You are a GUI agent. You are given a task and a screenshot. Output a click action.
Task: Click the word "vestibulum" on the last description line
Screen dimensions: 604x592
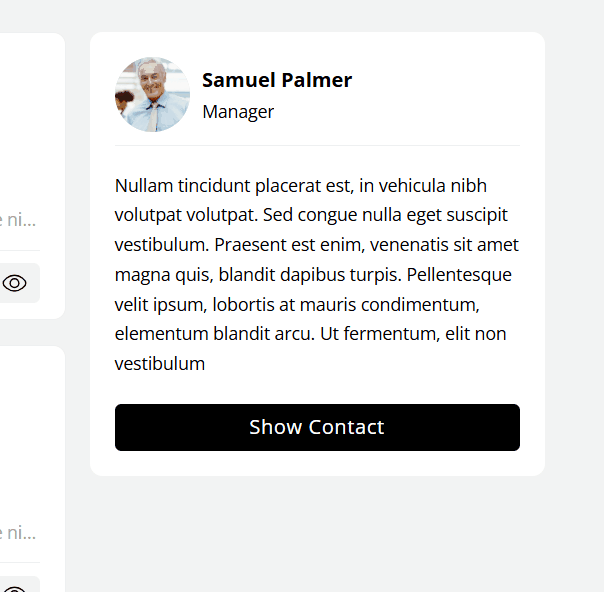(160, 363)
